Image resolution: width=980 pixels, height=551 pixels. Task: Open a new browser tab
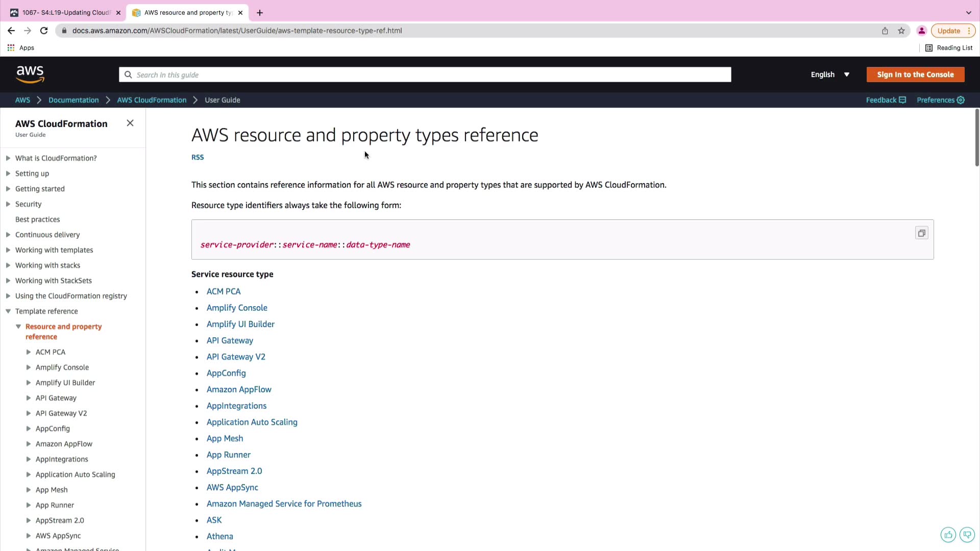260,13
